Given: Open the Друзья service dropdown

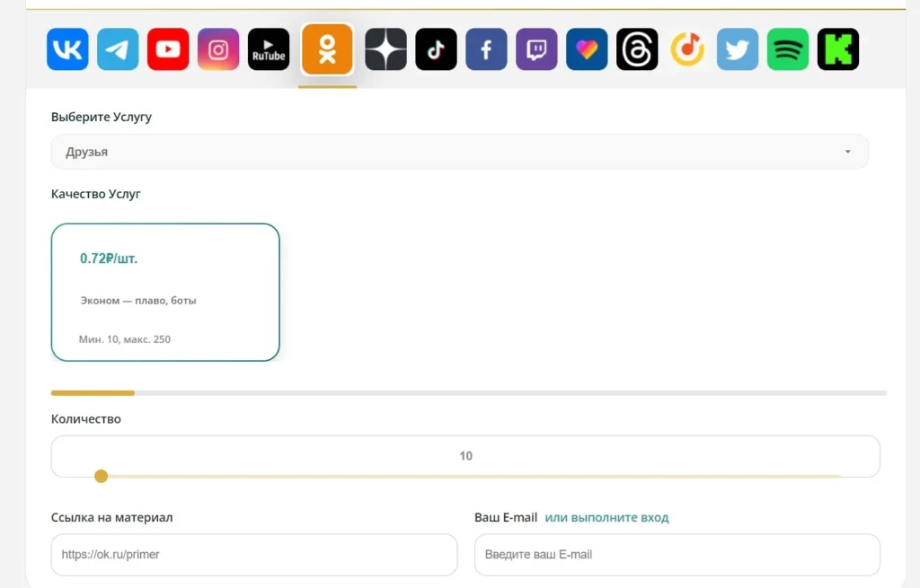Looking at the screenshot, I should (x=459, y=152).
